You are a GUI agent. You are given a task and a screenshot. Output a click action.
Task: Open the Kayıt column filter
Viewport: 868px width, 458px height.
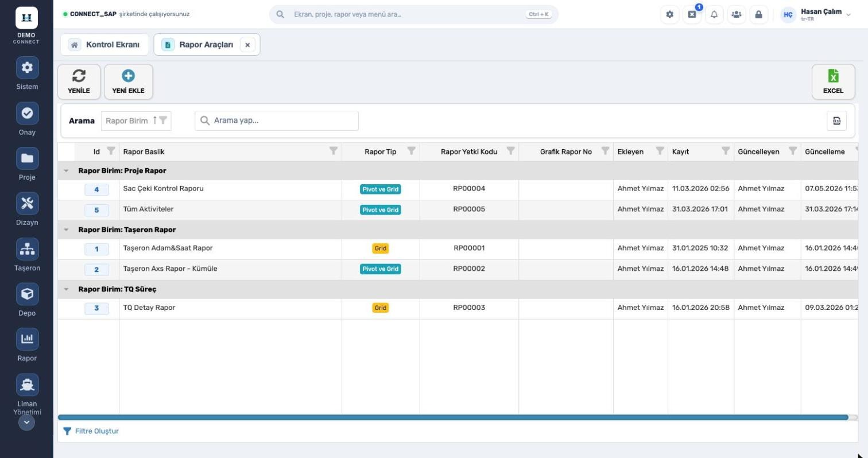pos(726,151)
